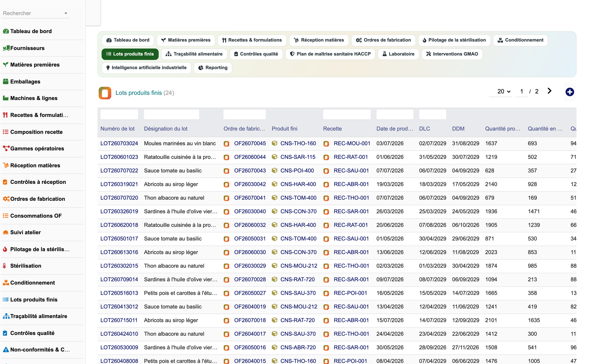Open the Interventions GMAO tab
This screenshot has width=589, height=364.
[452, 54]
